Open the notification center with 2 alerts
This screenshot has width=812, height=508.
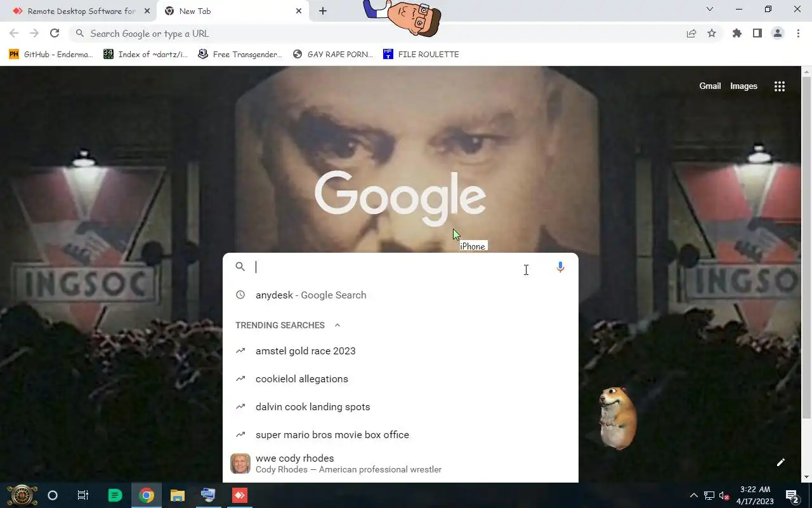(x=792, y=495)
